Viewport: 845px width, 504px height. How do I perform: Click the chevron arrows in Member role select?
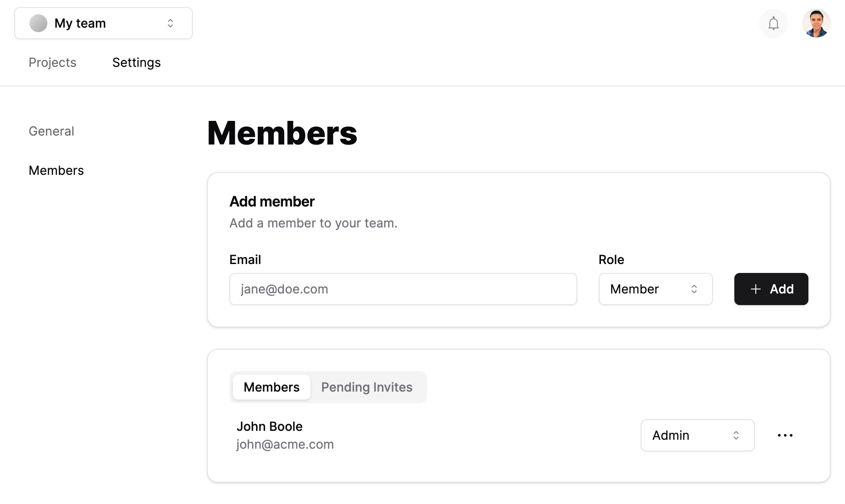694,289
